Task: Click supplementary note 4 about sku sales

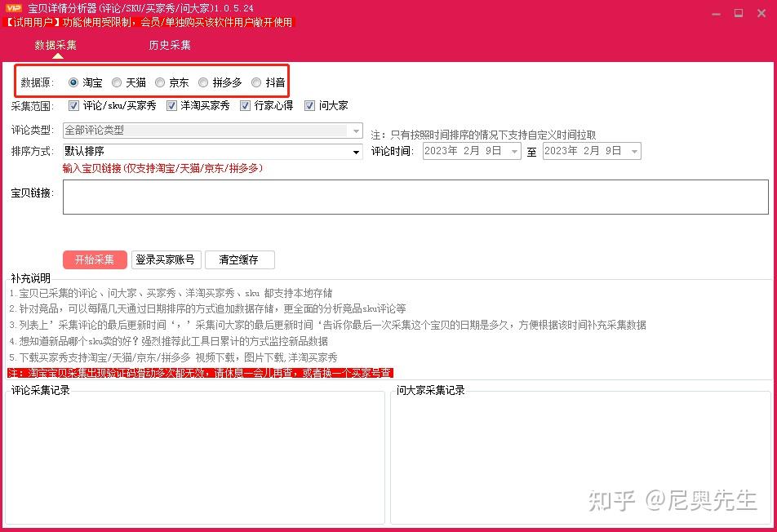Action: click(168, 341)
